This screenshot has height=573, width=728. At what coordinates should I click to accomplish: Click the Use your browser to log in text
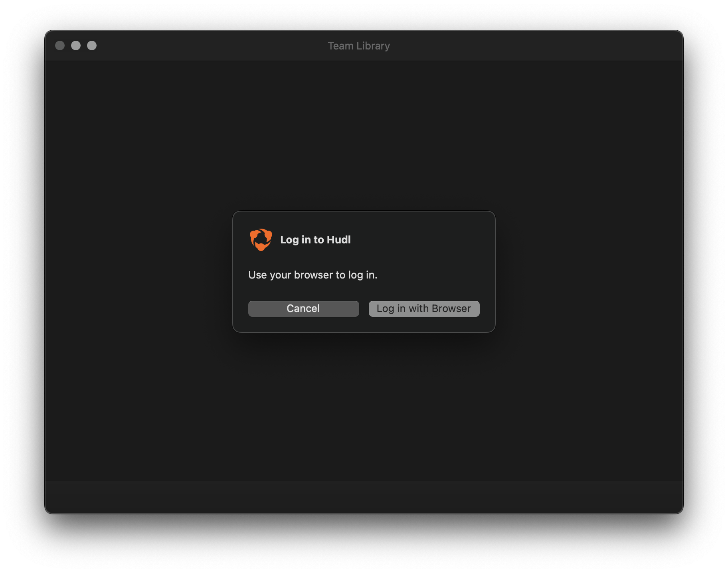click(313, 275)
